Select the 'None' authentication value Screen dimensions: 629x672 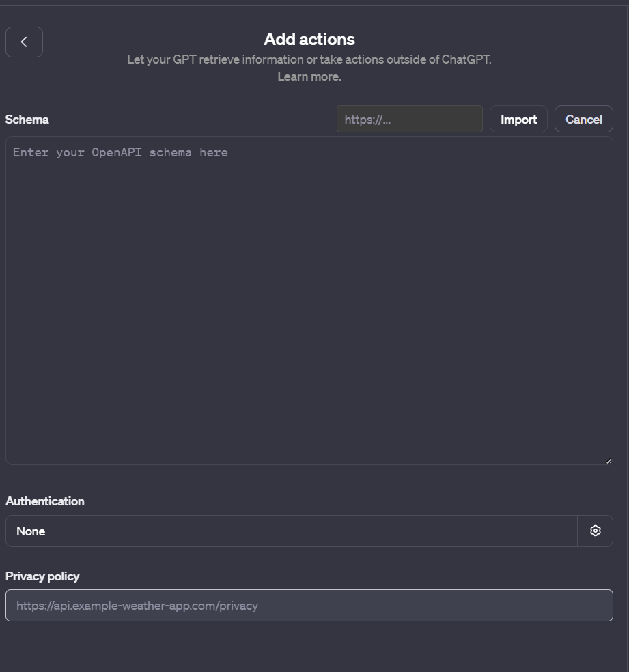tap(31, 531)
